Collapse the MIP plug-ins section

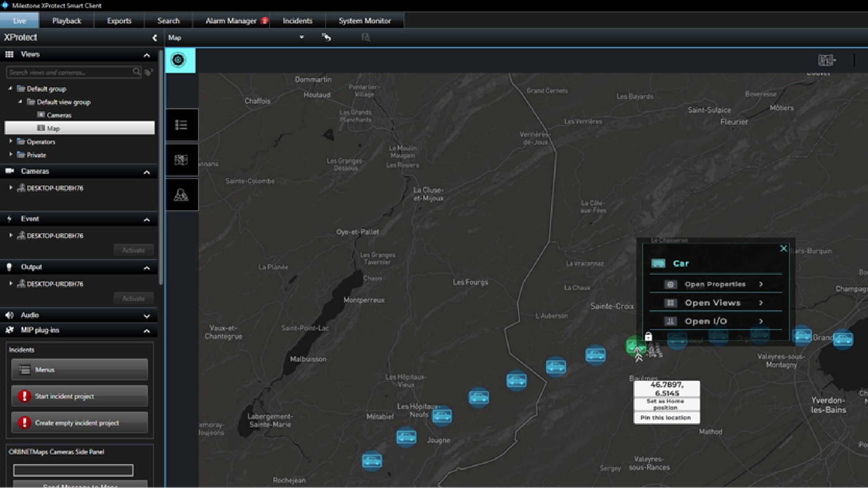point(146,331)
